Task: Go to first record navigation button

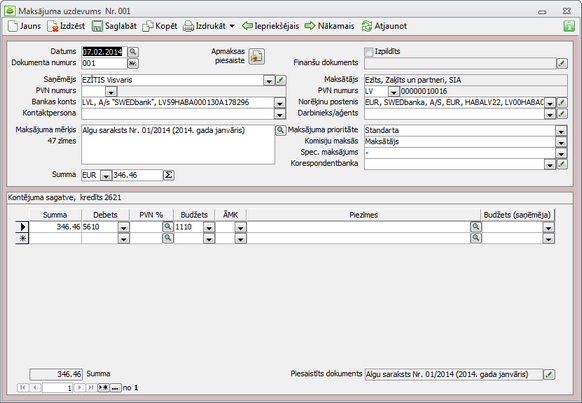Action: tap(23, 388)
